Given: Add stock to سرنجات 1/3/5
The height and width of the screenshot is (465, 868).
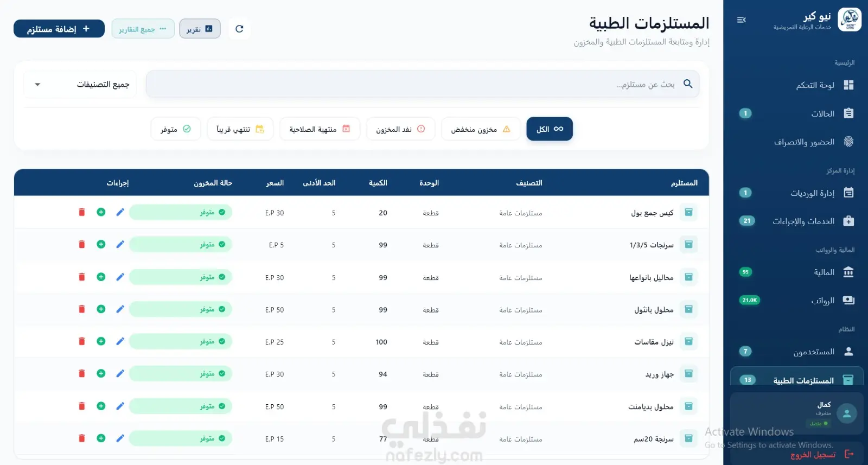Looking at the screenshot, I should (101, 244).
